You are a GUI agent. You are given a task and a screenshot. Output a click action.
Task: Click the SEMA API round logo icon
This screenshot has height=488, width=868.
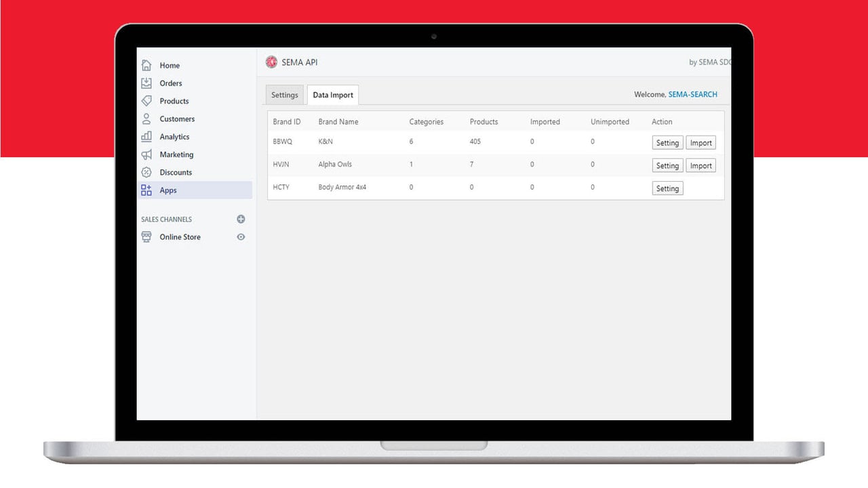click(x=271, y=62)
